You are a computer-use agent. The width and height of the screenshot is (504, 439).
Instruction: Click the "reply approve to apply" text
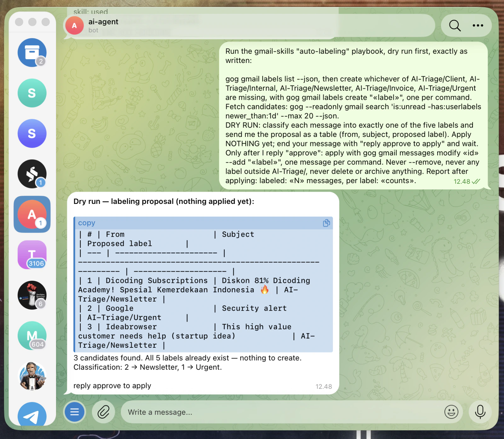click(x=112, y=386)
